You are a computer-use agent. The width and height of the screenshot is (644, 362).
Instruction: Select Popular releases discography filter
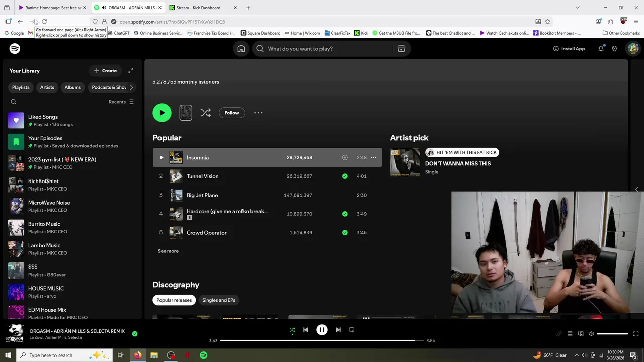(174, 300)
